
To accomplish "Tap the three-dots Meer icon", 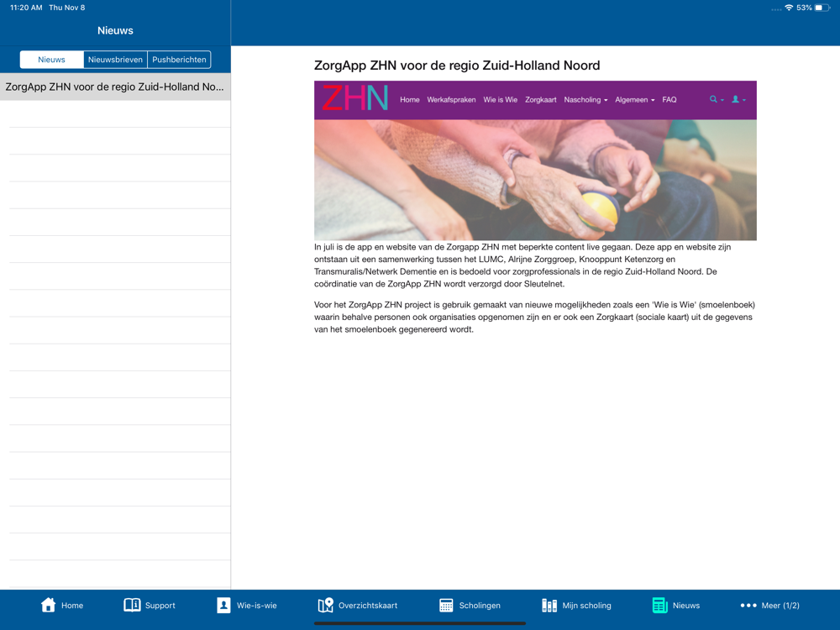I will point(748,606).
